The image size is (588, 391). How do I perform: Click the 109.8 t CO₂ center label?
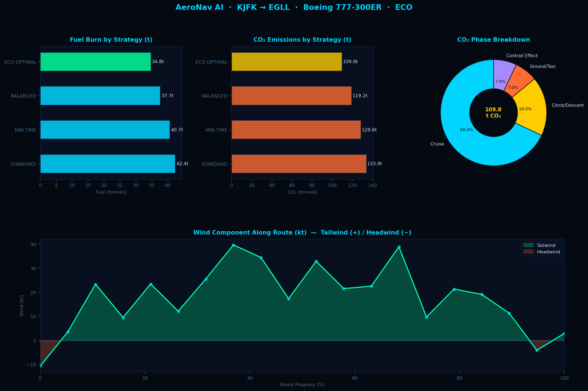click(x=493, y=112)
